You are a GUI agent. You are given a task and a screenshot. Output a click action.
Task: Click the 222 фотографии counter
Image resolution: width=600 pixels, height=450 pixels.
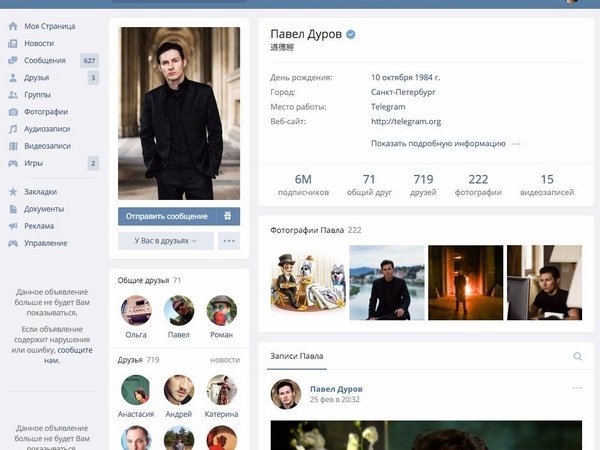(x=478, y=185)
